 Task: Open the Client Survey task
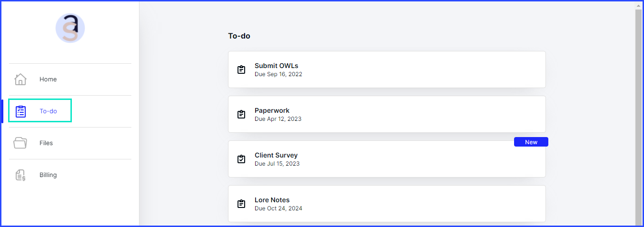tap(386, 159)
